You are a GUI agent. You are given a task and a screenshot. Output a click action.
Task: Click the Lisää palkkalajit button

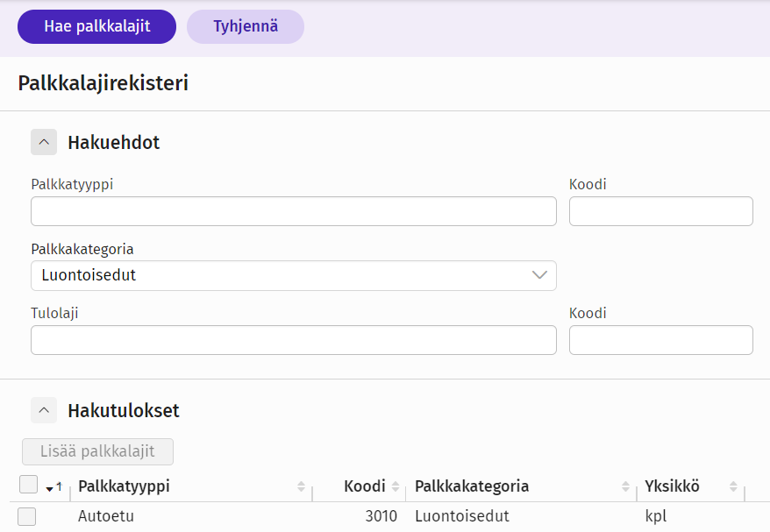coord(97,451)
